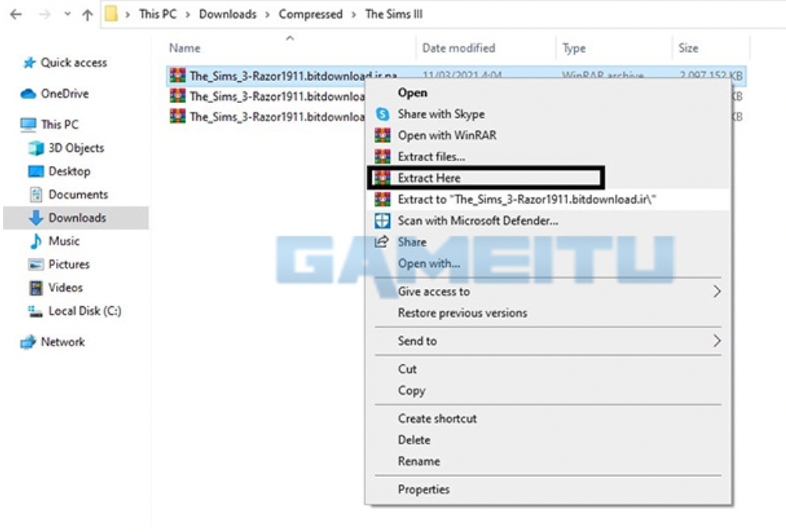Open Network in navigation pane
This screenshot has height=532, width=786.
tap(63, 342)
